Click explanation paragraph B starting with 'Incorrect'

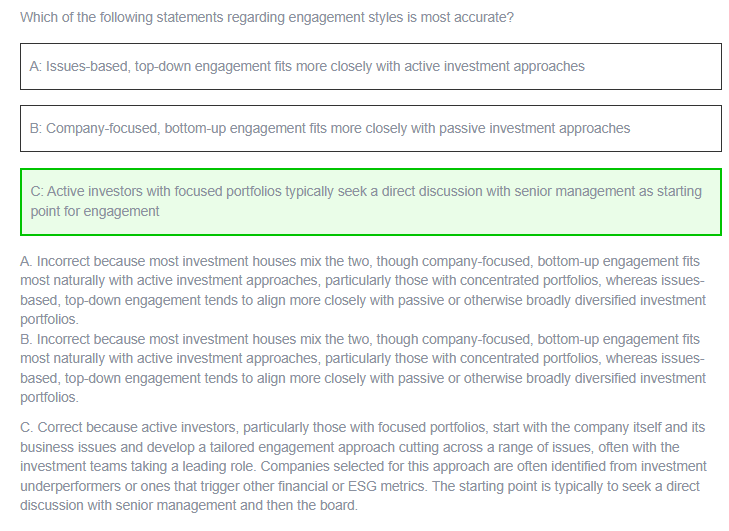363,368
